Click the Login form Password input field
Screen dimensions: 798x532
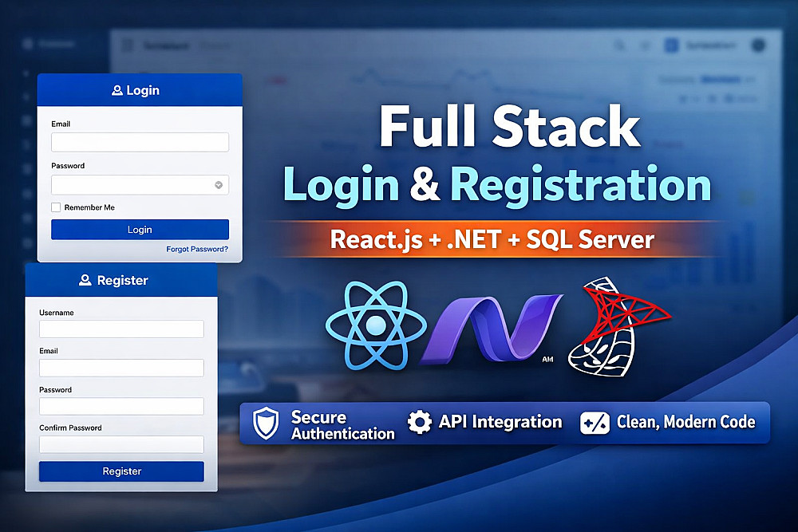click(140, 184)
